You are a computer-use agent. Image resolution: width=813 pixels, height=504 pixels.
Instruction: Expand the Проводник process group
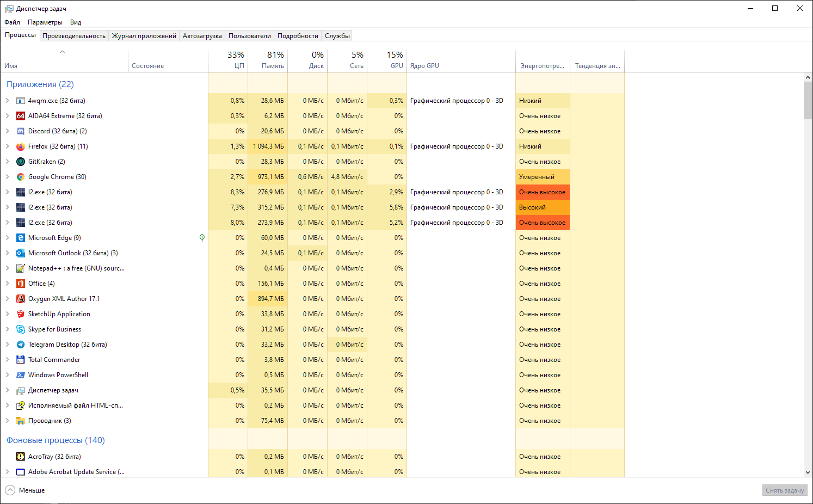click(7, 421)
